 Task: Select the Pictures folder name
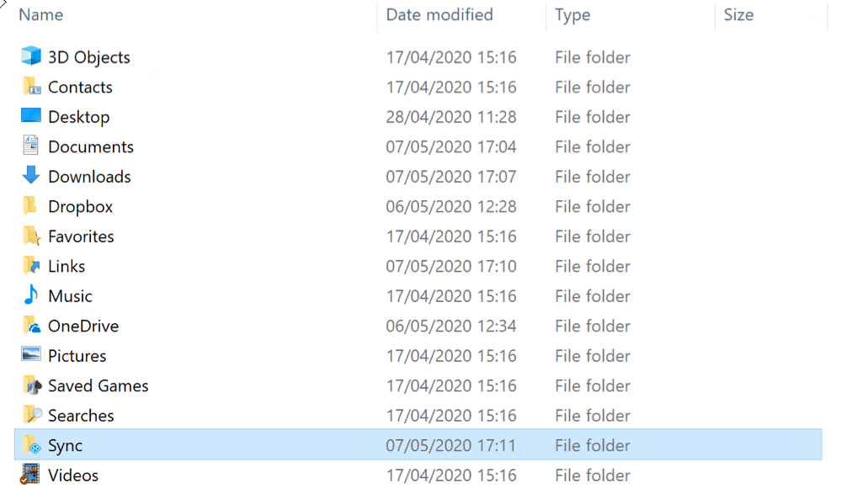[x=77, y=355]
